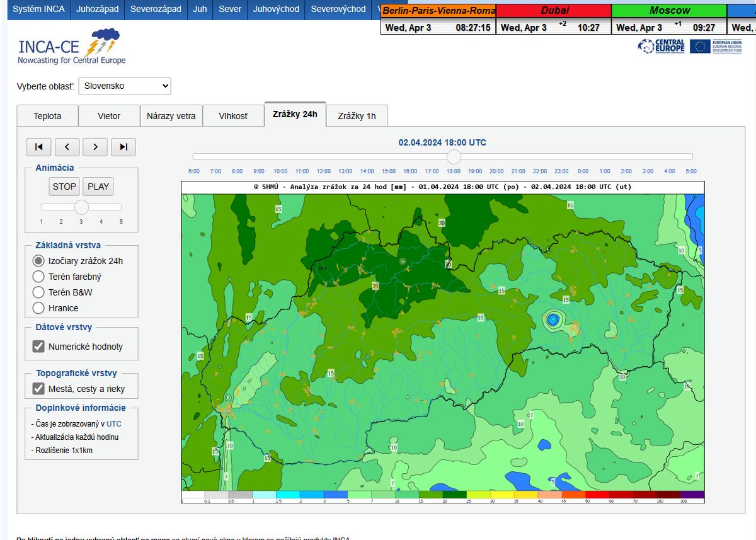
Task: Jump to first frame button
Action: point(38,147)
